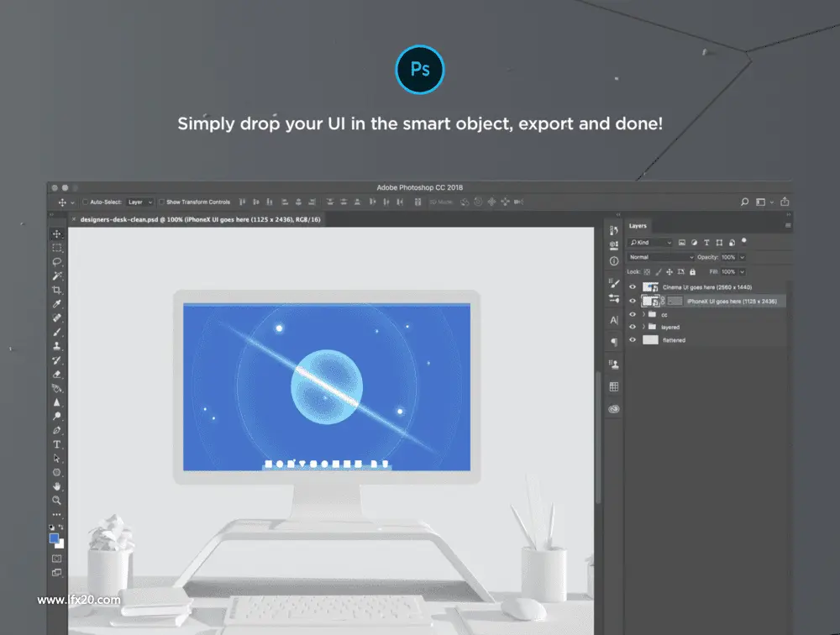Open the Character panel icon
840x635 pixels.
[614, 320]
